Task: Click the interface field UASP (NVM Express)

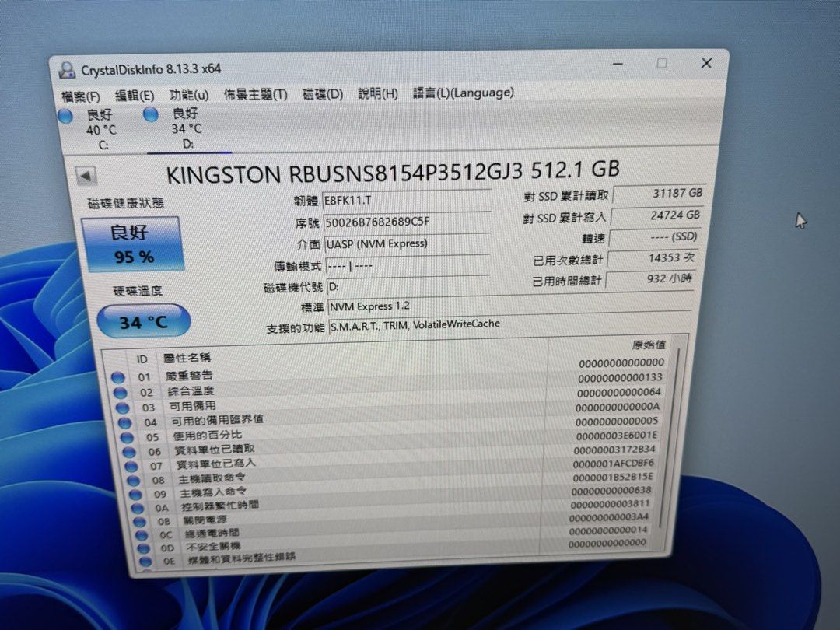Action: tap(407, 243)
